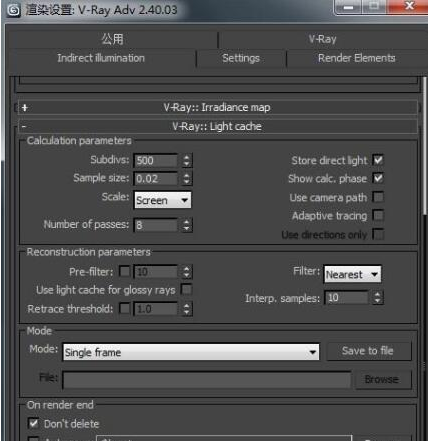The image size is (428, 441).
Task: Open the Render Elements tab
Action: click(x=356, y=58)
